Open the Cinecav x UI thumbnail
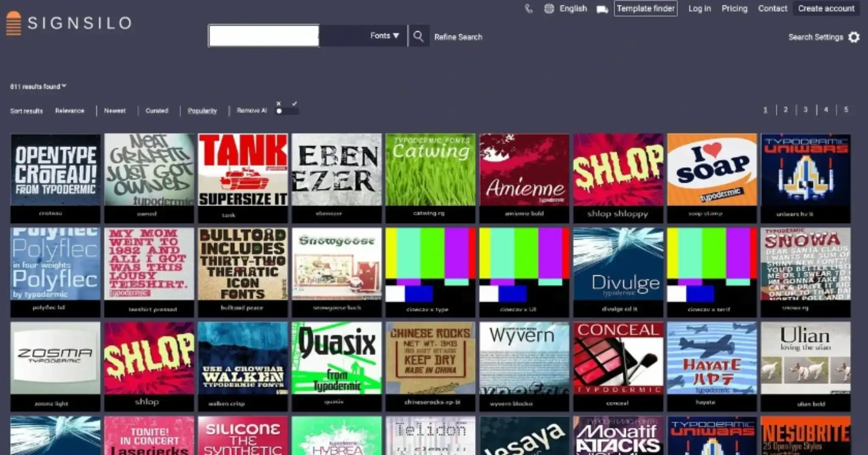The width and height of the screenshot is (868, 455). (x=524, y=272)
